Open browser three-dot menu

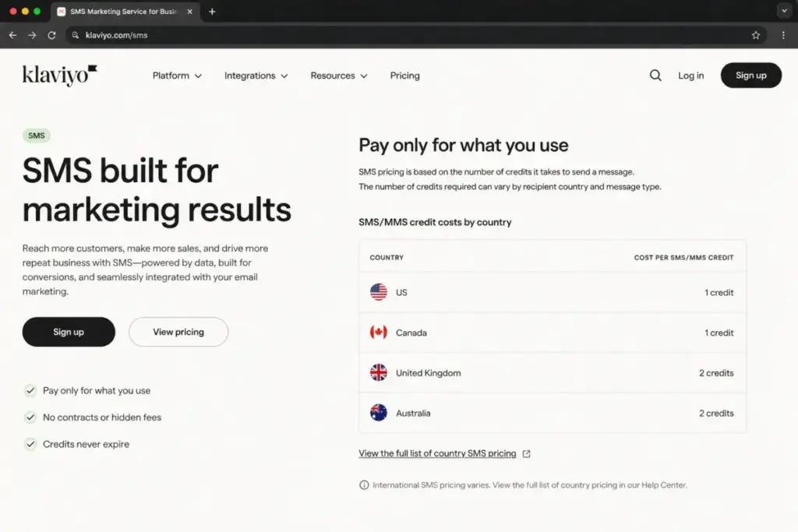click(783, 35)
